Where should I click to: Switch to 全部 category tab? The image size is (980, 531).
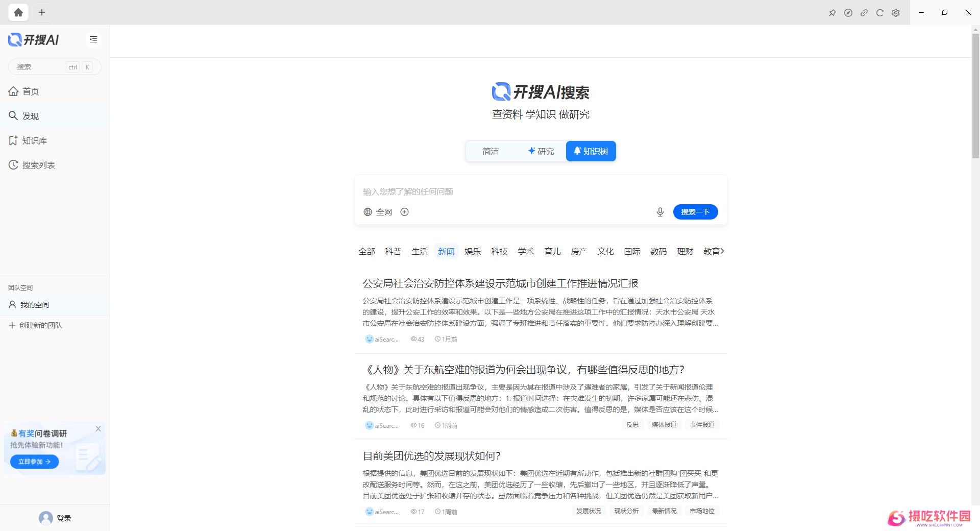[366, 251]
